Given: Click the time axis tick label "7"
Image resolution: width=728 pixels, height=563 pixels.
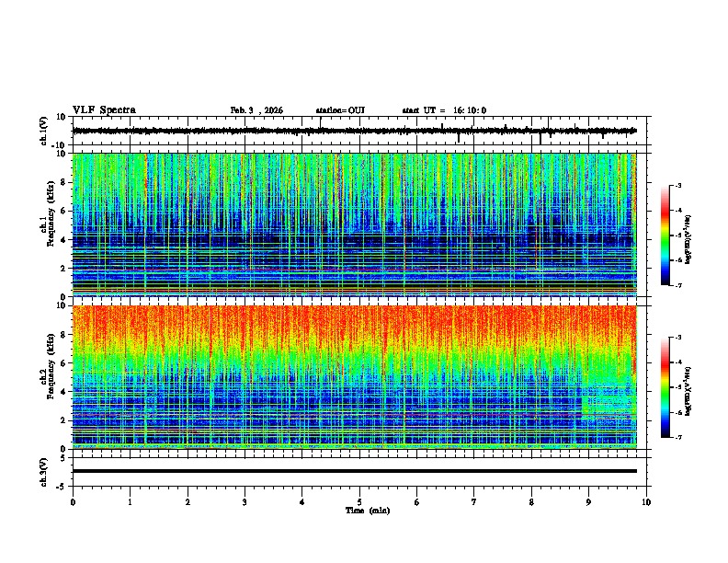Looking at the screenshot, I should [x=474, y=502].
